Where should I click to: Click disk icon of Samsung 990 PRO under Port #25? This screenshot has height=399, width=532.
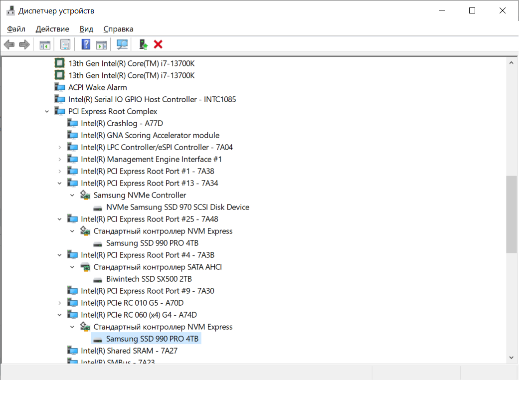[98, 243]
